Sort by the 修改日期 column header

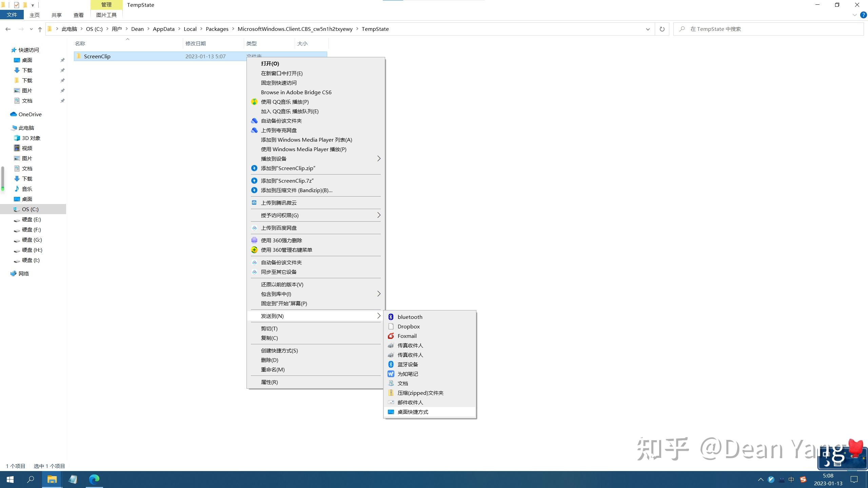(x=213, y=43)
